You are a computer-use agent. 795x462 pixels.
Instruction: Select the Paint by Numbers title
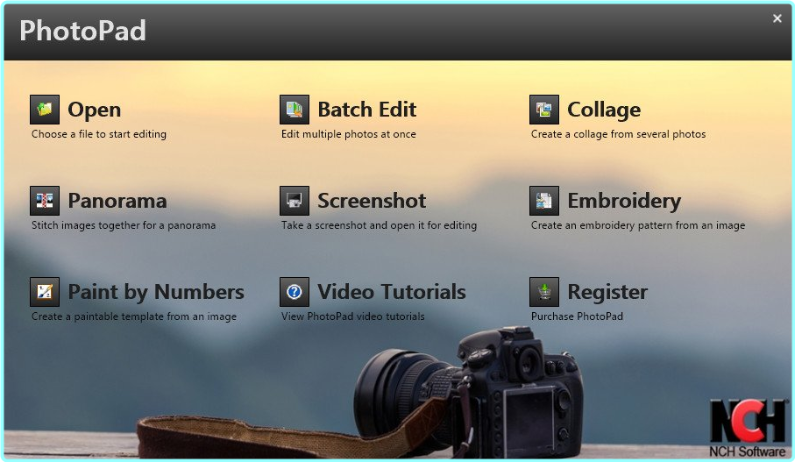156,292
